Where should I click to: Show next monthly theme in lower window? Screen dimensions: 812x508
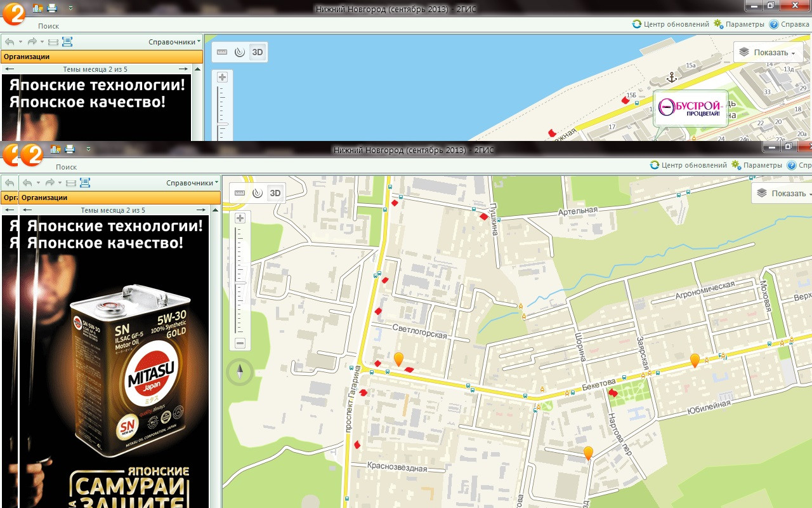click(x=201, y=210)
